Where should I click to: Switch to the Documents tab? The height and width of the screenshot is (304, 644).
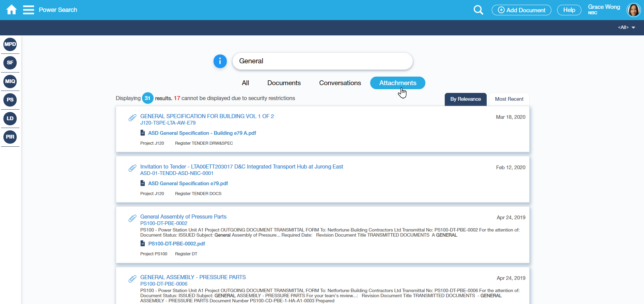pyautogui.click(x=284, y=83)
